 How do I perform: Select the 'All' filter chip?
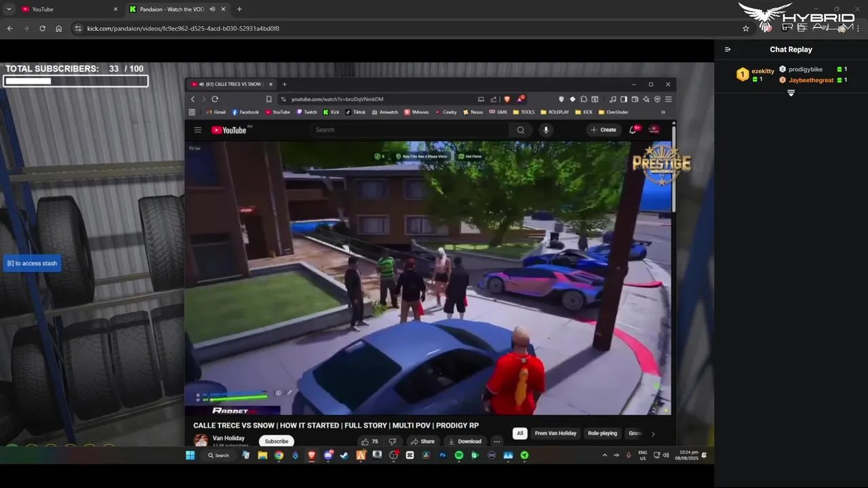click(x=520, y=433)
